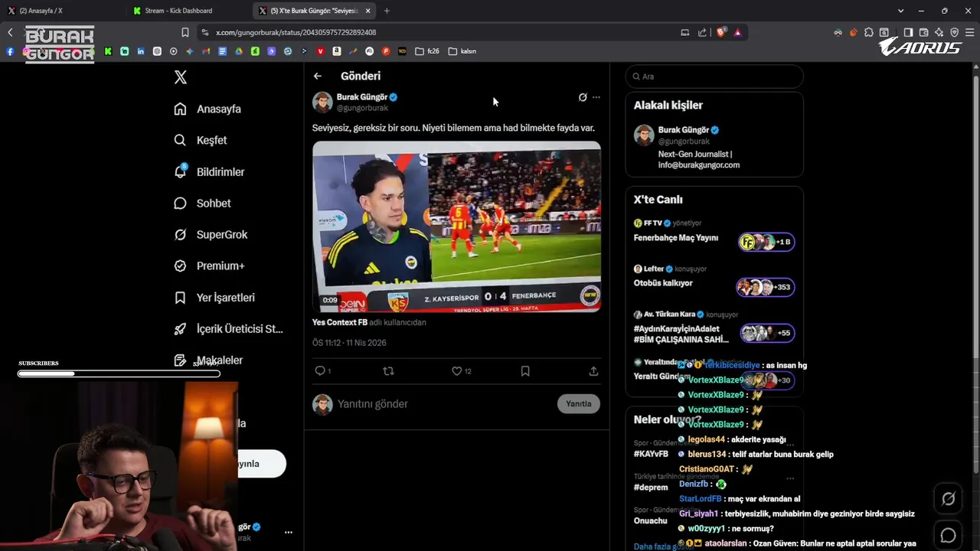The width and height of the screenshot is (980, 551).
Task: Click tweet timestamp ÖS 11:12 · 11 Nis 2026
Action: tap(349, 343)
